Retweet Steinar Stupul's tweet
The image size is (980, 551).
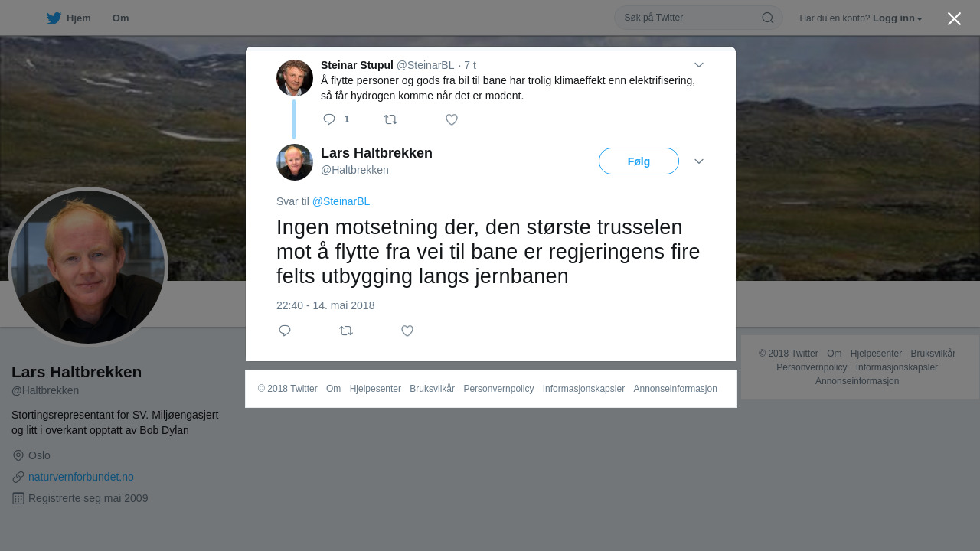pyautogui.click(x=390, y=119)
